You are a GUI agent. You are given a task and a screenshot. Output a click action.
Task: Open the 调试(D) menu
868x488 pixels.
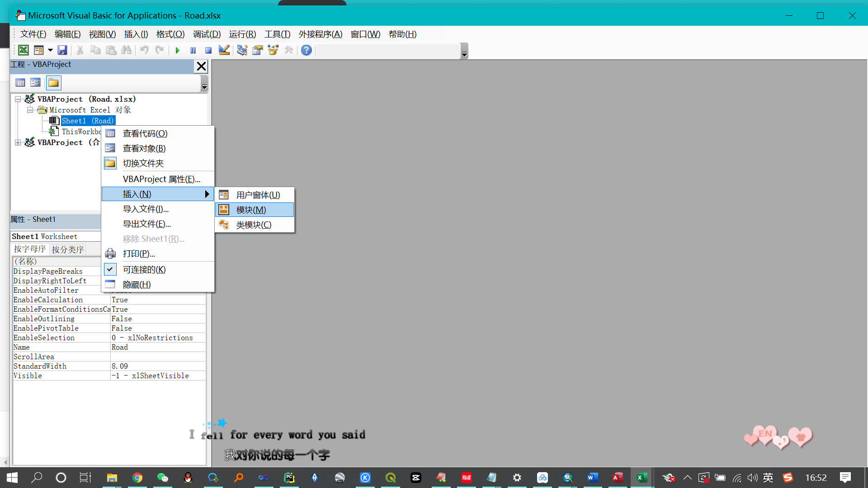207,34
